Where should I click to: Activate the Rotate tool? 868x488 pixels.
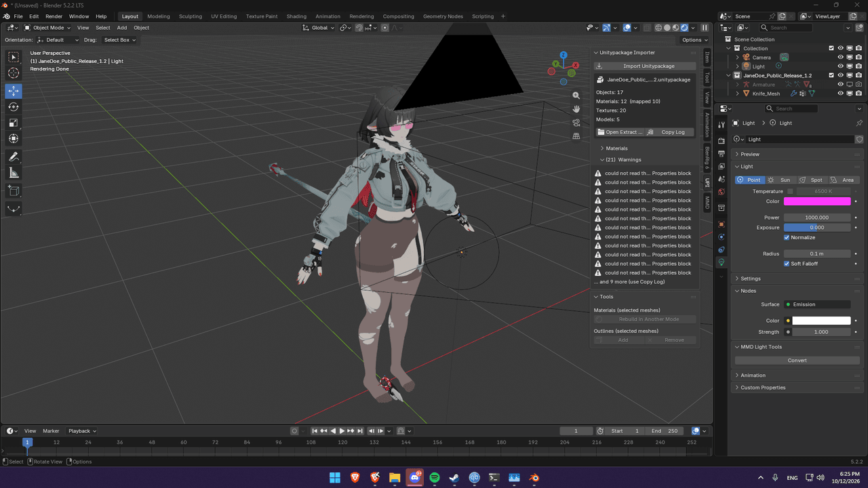tap(14, 107)
